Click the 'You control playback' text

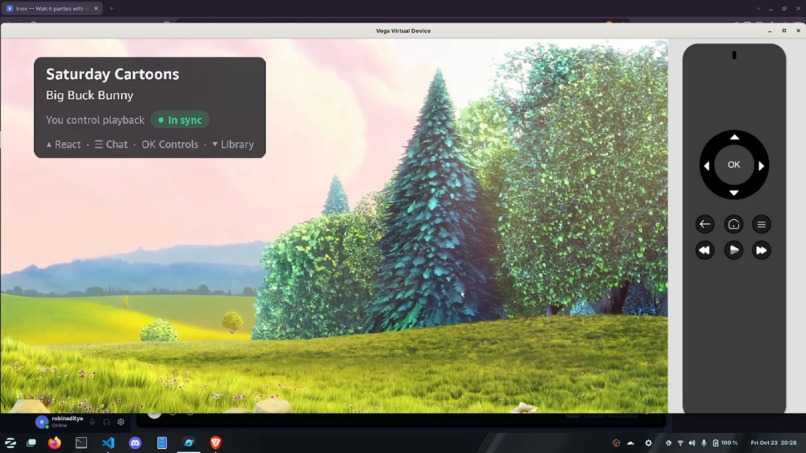pos(95,120)
